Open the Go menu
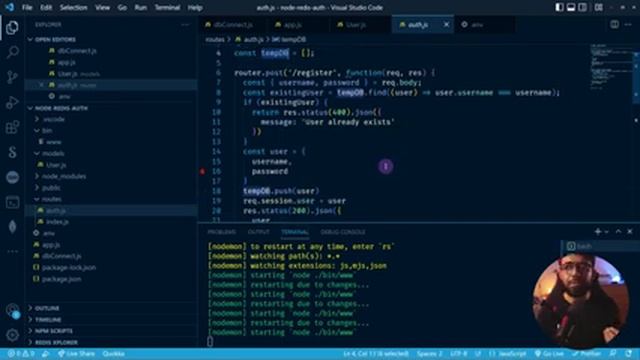Screen dimensions: 640x360 122,7
